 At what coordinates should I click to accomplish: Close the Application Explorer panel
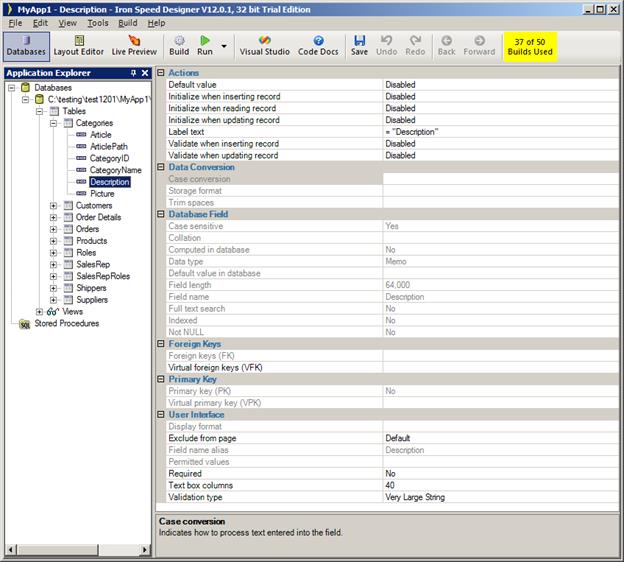146,73
